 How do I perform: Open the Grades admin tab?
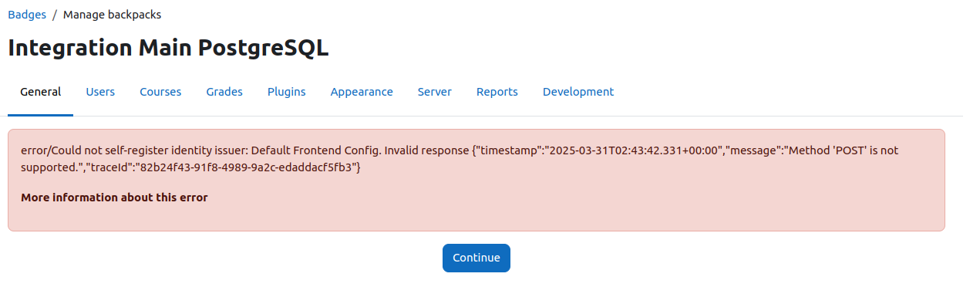click(x=224, y=92)
